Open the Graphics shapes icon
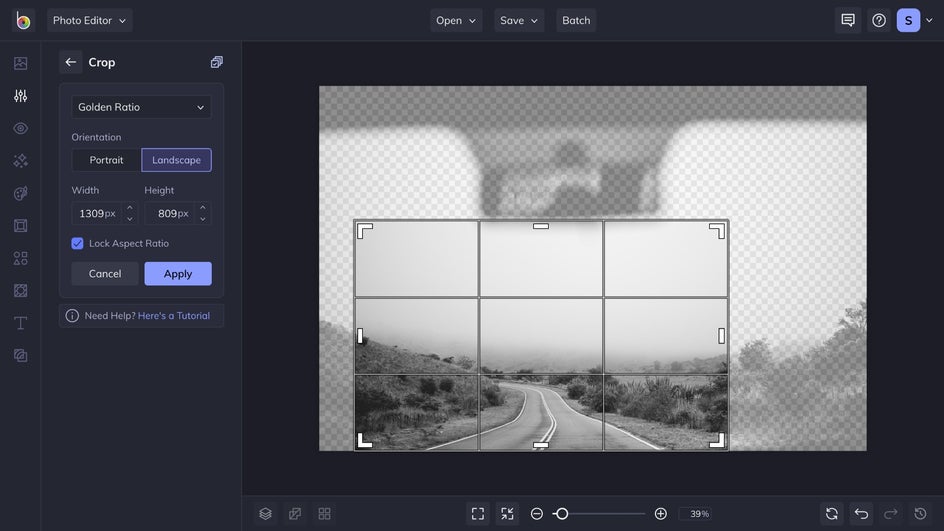The width and height of the screenshot is (944, 531). tap(20, 258)
